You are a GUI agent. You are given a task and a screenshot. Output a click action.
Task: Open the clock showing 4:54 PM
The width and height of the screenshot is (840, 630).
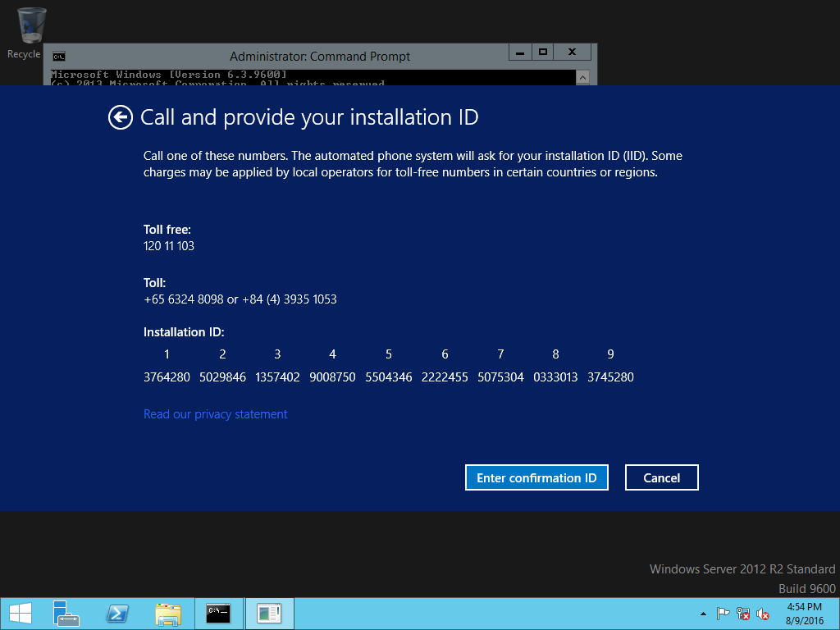804,614
